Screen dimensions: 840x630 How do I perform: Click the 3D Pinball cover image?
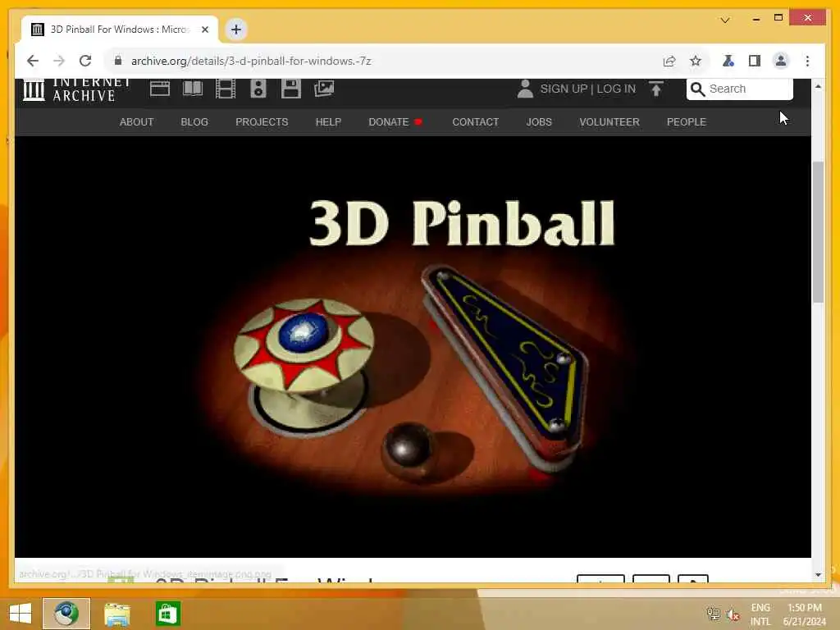point(413,347)
